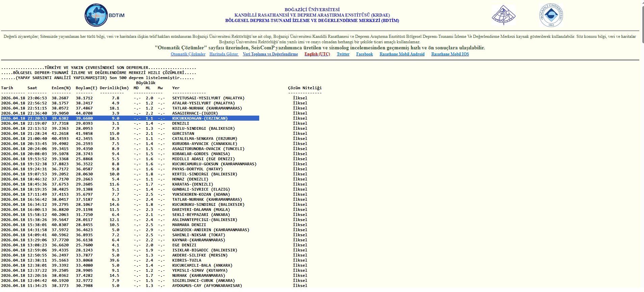The width and height of the screenshot is (644, 292).
Task: Open the Rasathane Mobil Android link
Action: click(402, 54)
